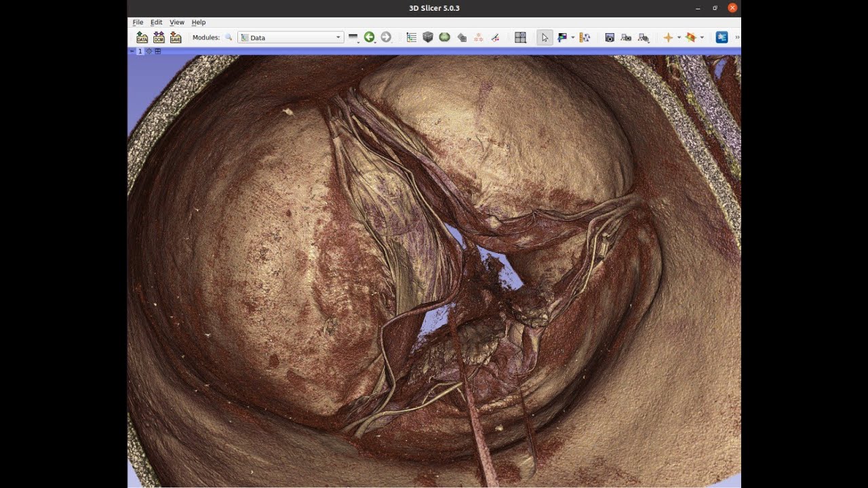This screenshot has height=488, width=868.
Task: Toggle the crosshair icon
Action: 668,37
